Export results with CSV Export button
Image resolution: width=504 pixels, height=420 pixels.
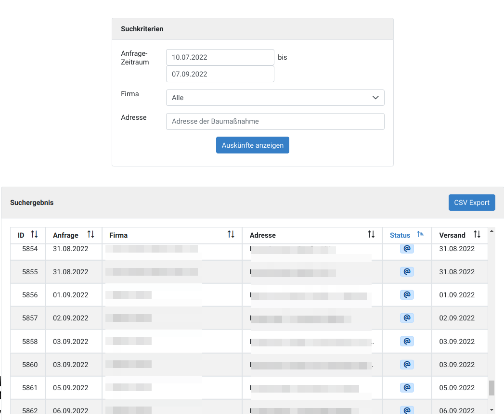point(471,203)
